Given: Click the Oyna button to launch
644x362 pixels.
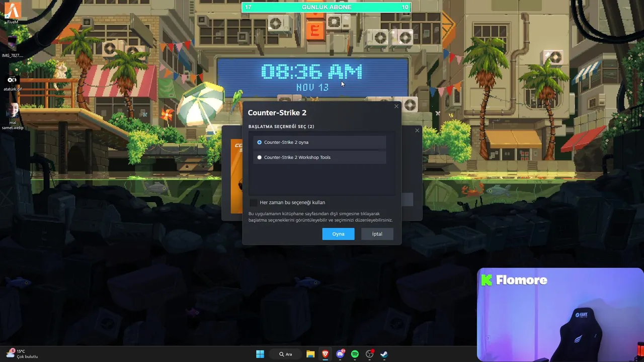Looking at the screenshot, I should pyautogui.click(x=338, y=234).
